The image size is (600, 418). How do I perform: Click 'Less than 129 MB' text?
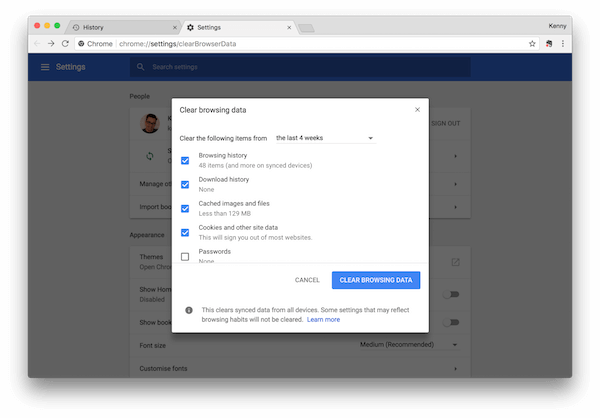[225, 214]
